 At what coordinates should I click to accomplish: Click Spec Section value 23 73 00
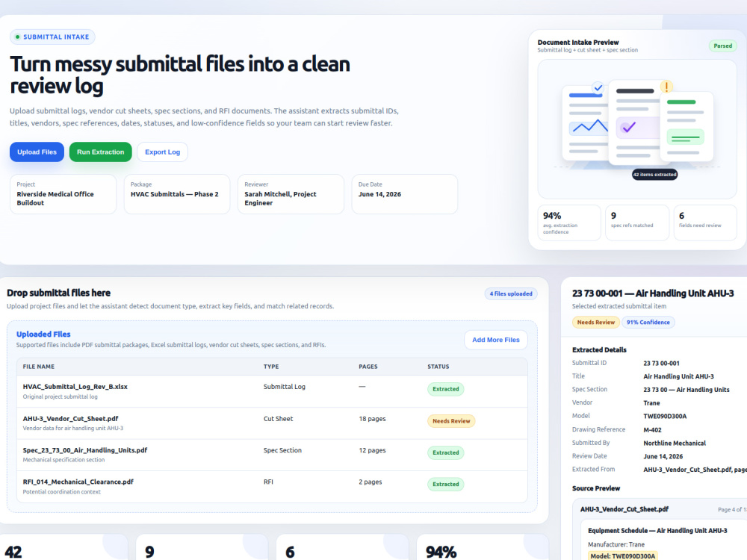click(686, 390)
